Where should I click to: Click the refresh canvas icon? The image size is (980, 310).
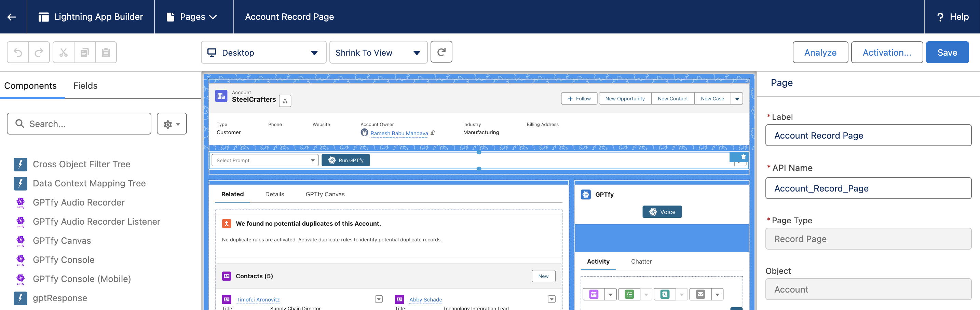(x=441, y=52)
